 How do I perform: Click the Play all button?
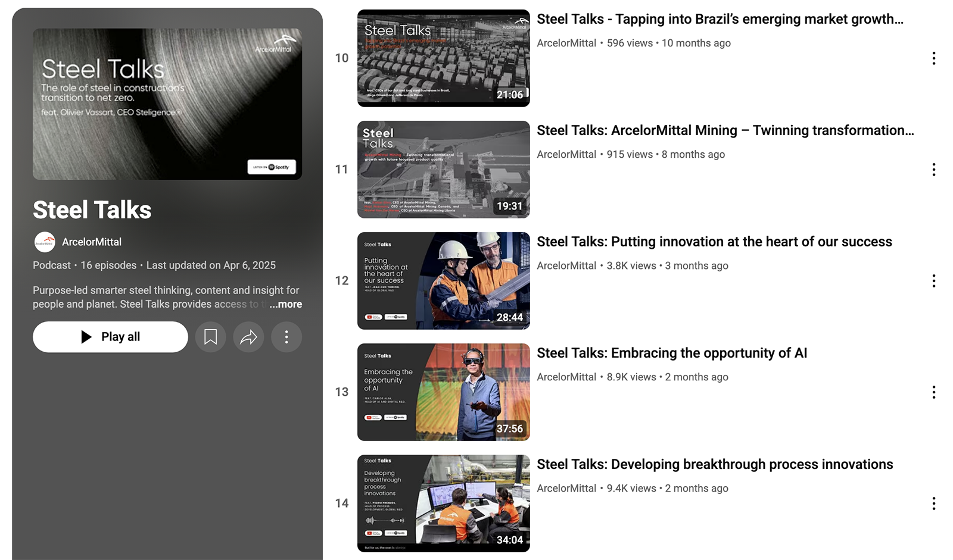coord(110,337)
